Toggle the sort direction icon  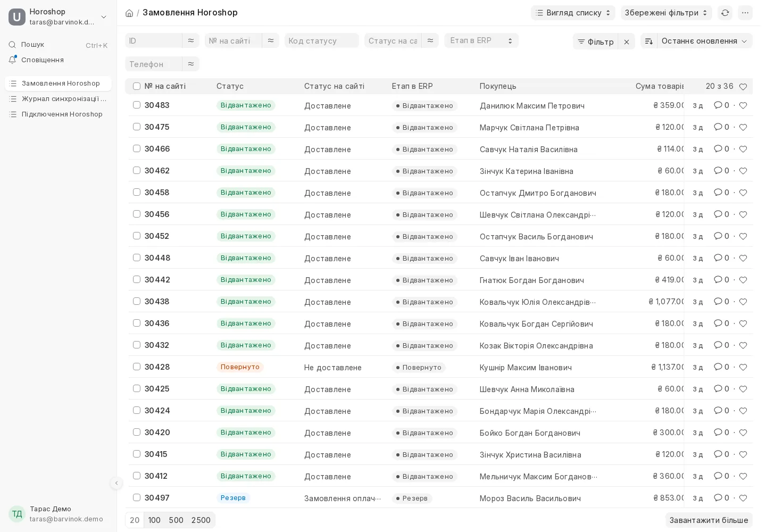pyautogui.click(x=649, y=41)
